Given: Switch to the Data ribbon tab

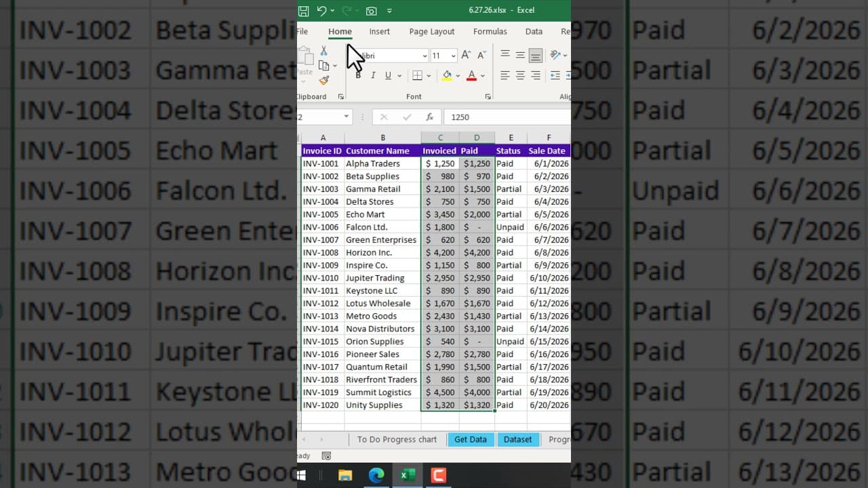Looking at the screenshot, I should [534, 32].
